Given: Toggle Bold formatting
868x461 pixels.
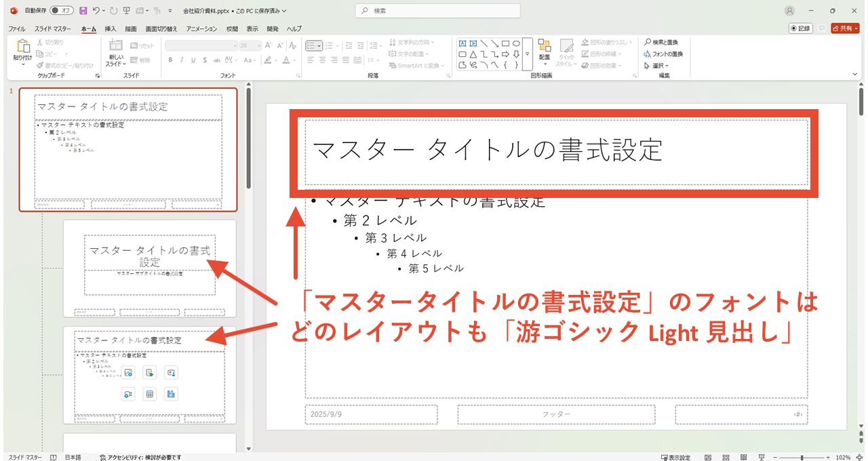Looking at the screenshot, I should (x=170, y=60).
